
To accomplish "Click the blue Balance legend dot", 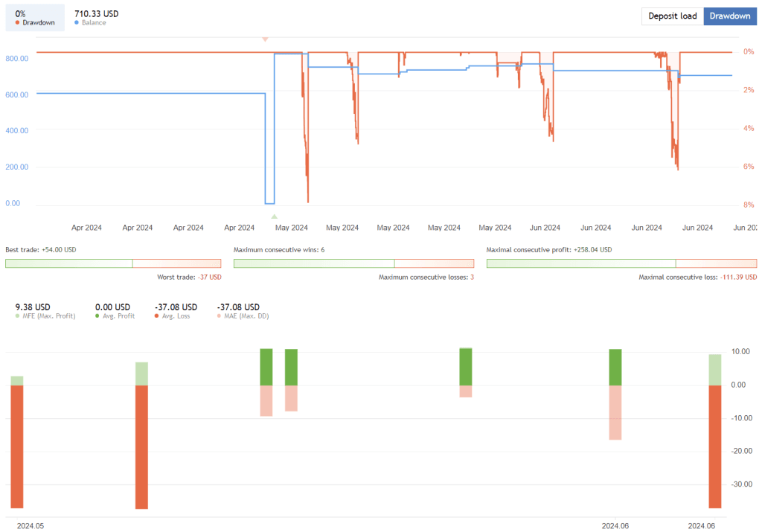I will pos(77,22).
